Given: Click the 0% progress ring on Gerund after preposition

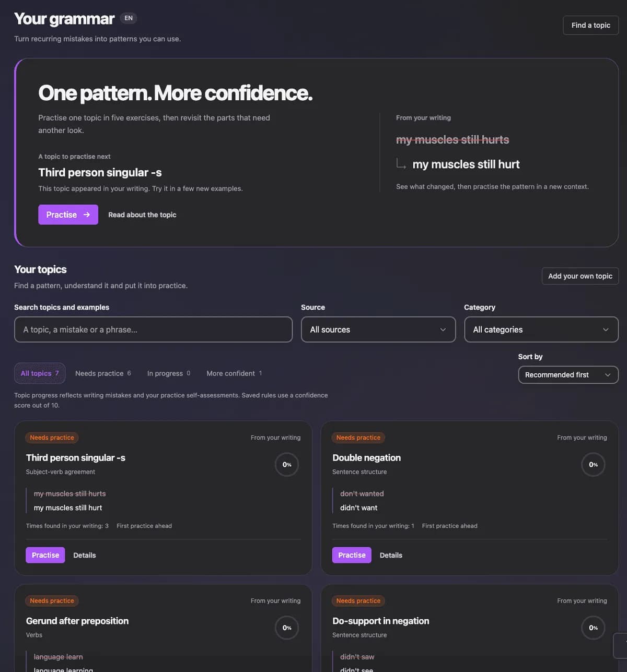Looking at the screenshot, I should click(x=287, y=628).
